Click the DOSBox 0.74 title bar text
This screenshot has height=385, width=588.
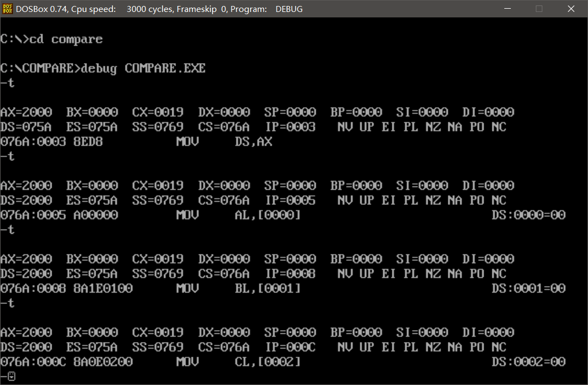tap(159, 9)
